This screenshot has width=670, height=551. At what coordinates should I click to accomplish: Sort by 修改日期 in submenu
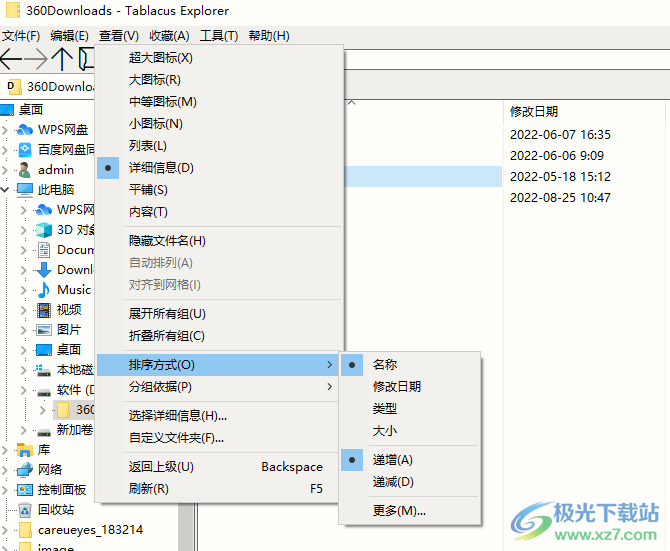pos(410,387)
